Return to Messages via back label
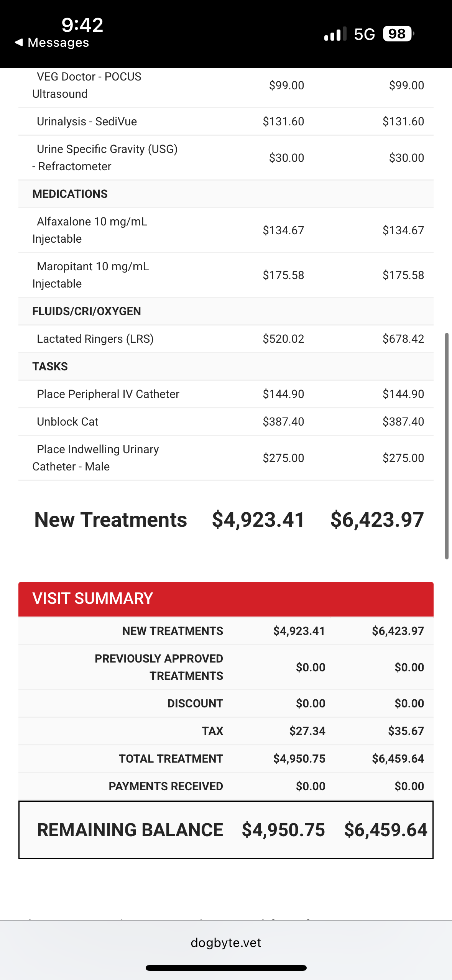452x980 pixels. (x=58, y=43)
